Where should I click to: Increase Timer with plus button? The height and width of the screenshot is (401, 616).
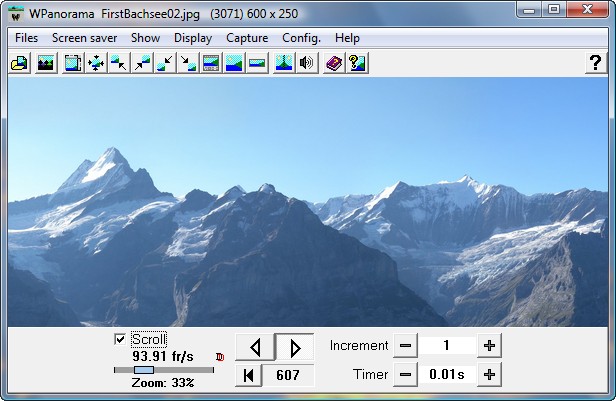(x=489, y=375)
